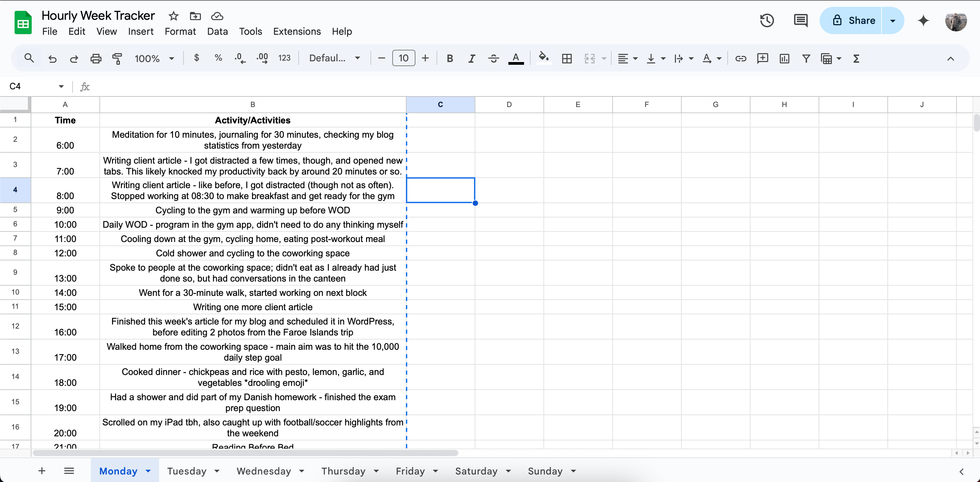This screenshot has width=980, height=482.
Task: Click the functions sigma icon
Action: pos(856,58)
